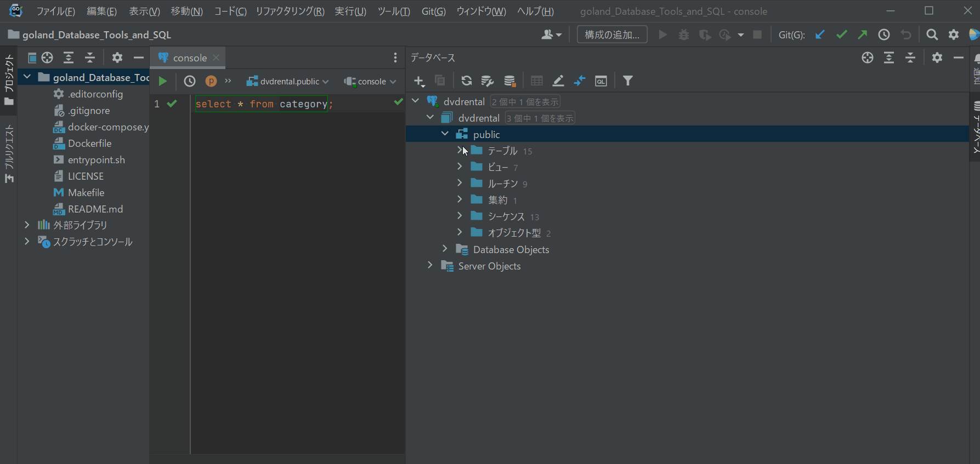Expand the シーケンス folder
This screenshot has width=980, height=464.
pos(460,216)
